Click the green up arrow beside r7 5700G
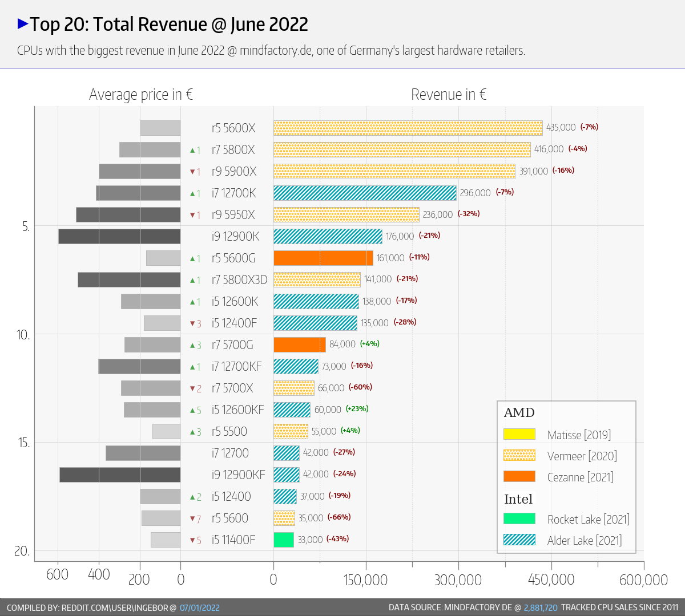Image resolution: width=685 pixels, height=616 pixels. 193,346
